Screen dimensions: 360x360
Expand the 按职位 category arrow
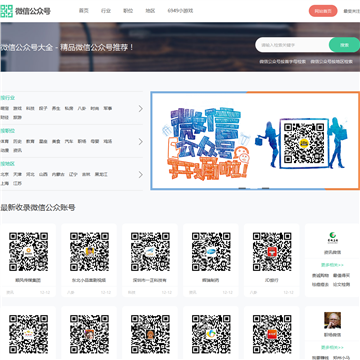point(141,142)
